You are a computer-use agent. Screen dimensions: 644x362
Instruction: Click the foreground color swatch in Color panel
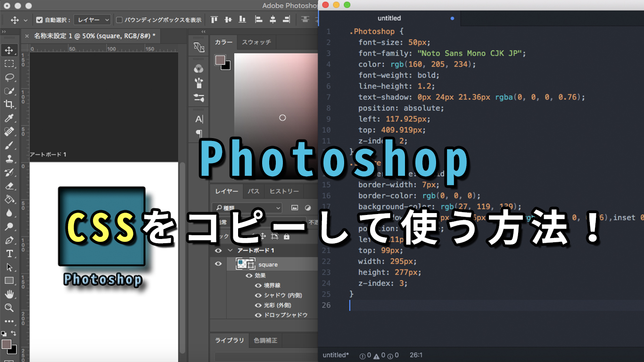[220, 60]
